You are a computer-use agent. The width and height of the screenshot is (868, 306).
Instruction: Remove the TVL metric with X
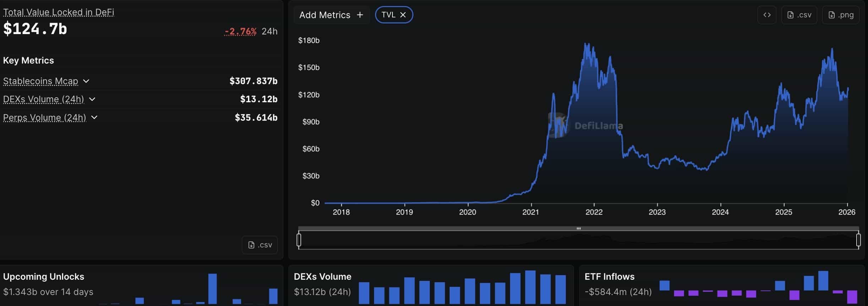coord(403,15)
